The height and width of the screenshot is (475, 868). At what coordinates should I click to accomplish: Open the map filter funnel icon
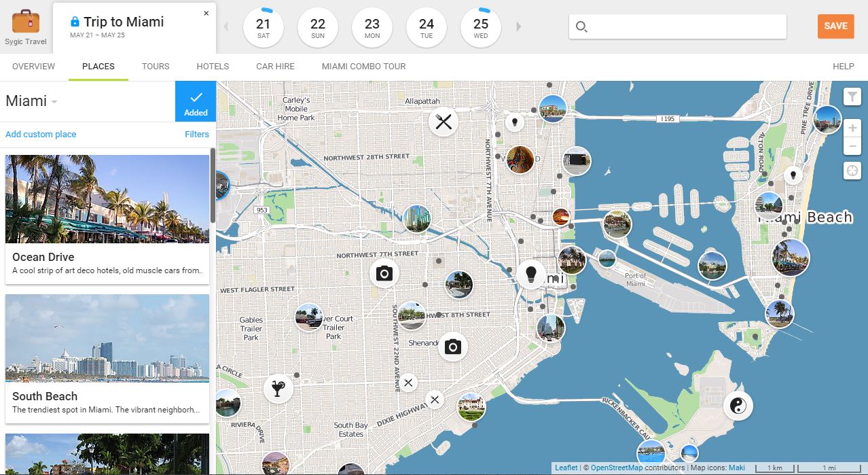[852, 96]
